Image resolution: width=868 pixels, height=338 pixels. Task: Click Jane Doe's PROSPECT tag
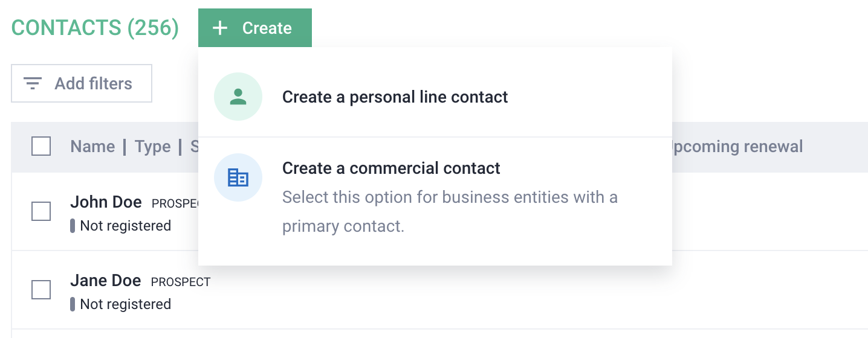[181, 282]
